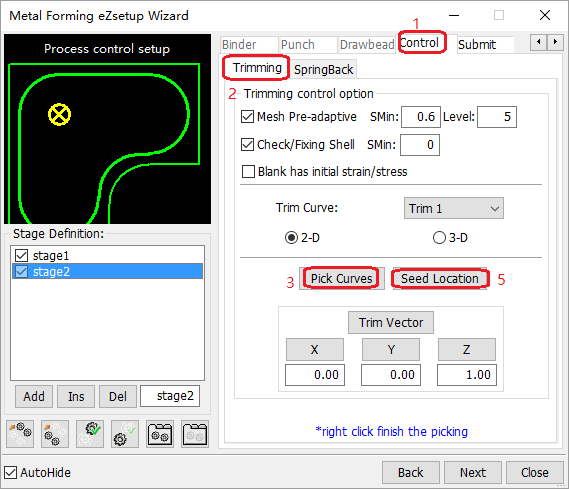Click the Next button
569x489 pixels.
click(x=473, y=473)
